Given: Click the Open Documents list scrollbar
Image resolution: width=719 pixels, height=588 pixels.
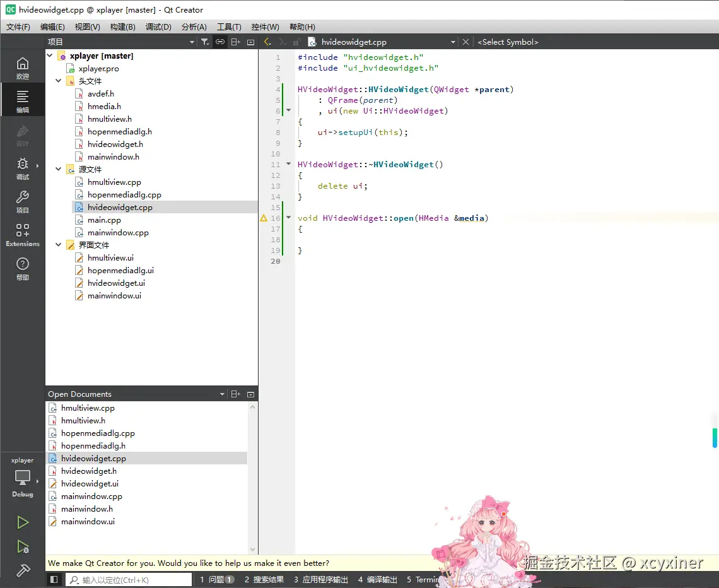Looking at the screenshot, I should pyautogui.click(x=253, y=477).
